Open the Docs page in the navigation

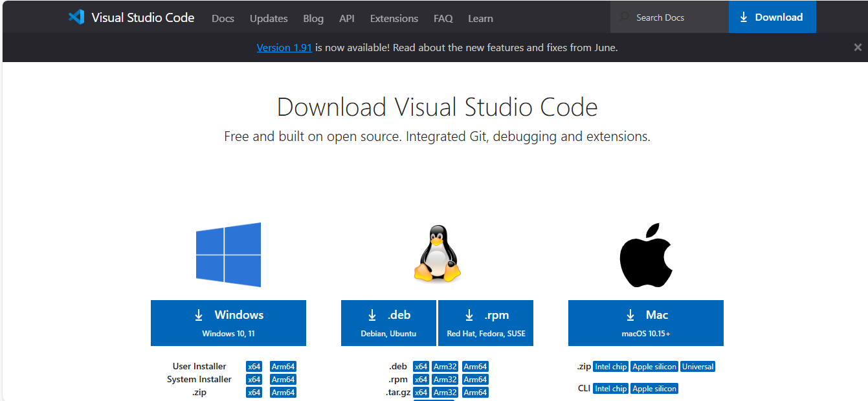pyautogui.click(x=223, y=18)
